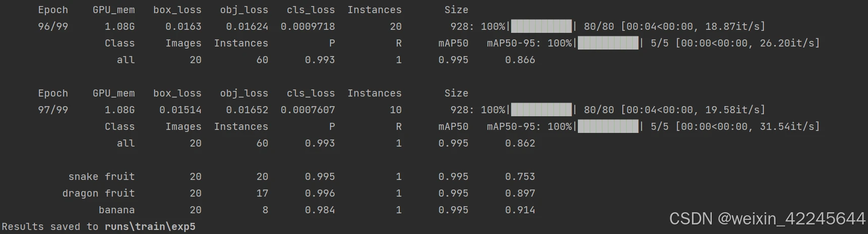
Task: Click validation progress bar showing 31.54it/s
Action: click(x=608, y=126)
